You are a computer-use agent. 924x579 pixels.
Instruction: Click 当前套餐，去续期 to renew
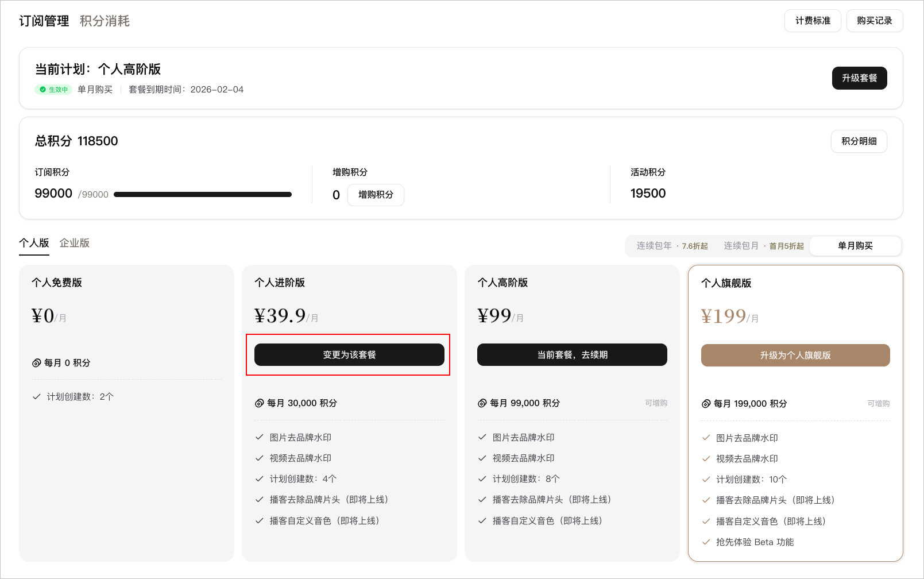[x=572, y=355]
